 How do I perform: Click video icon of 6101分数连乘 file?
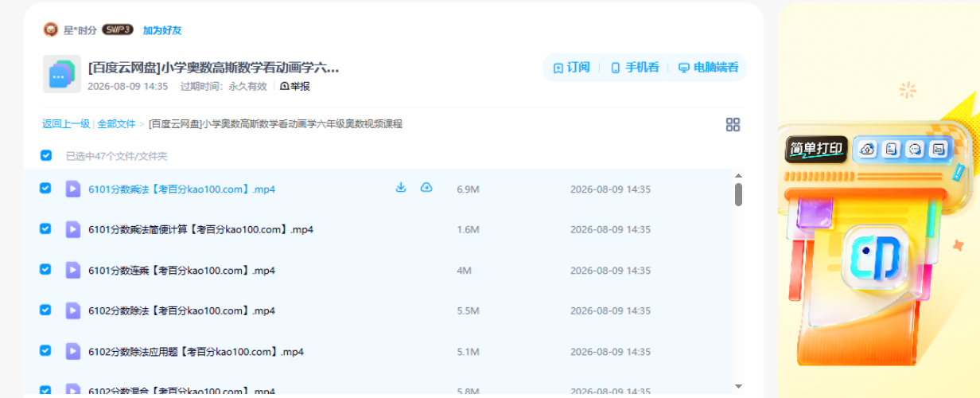(x=72, y=270)
